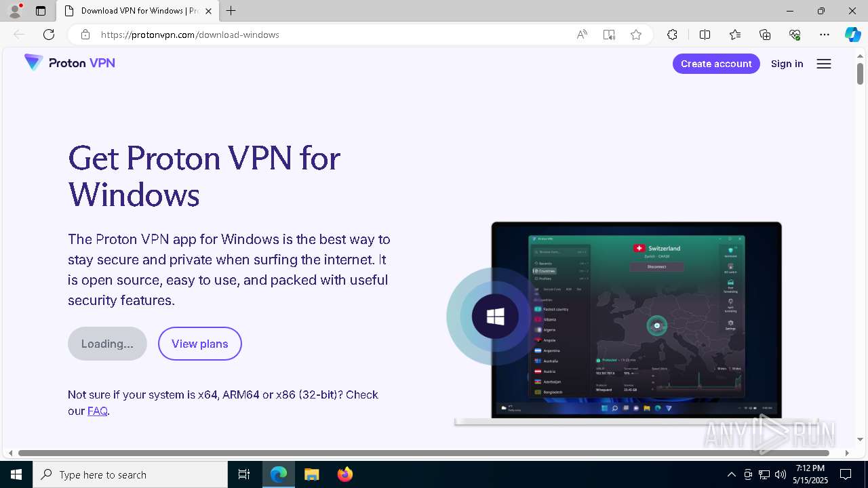Show hidden system tray icons
This screenshot has height=488, width=868.
click(x=731, y=474)
